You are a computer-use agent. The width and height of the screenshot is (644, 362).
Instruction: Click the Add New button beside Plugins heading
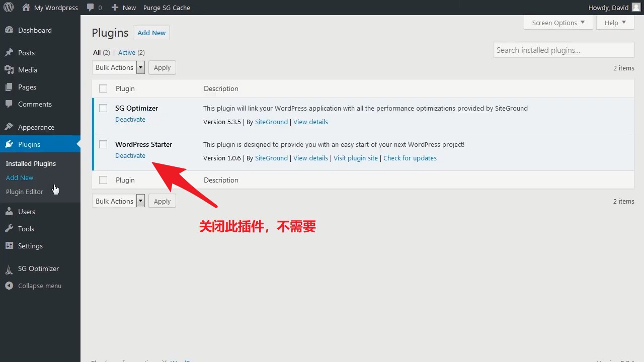pyautogui.click(x=151, y=33)
